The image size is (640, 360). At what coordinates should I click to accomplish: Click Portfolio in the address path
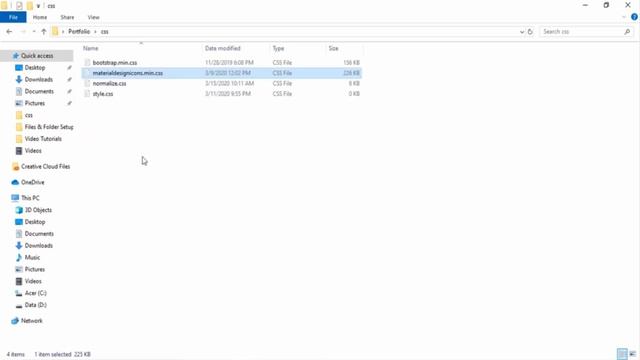79,31
